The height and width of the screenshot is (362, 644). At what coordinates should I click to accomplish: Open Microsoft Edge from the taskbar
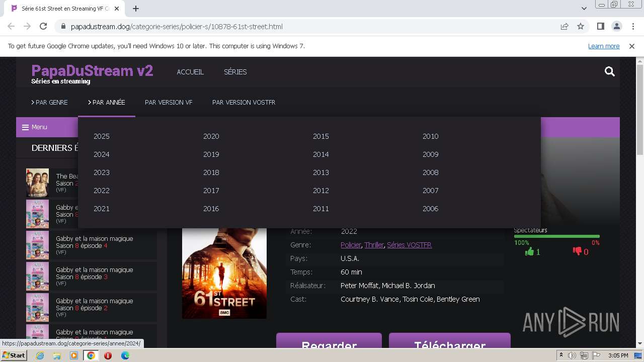[125, 355]
